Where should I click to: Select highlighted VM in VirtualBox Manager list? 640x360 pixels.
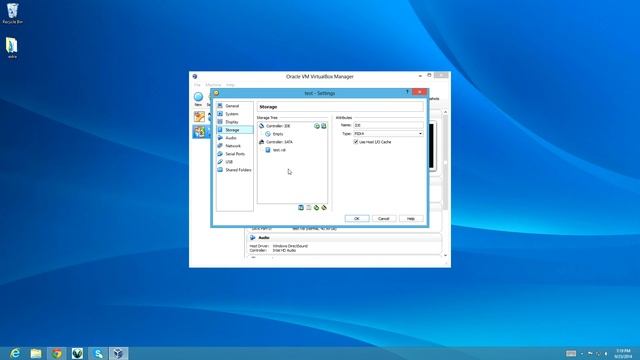[x=200, y=132]
